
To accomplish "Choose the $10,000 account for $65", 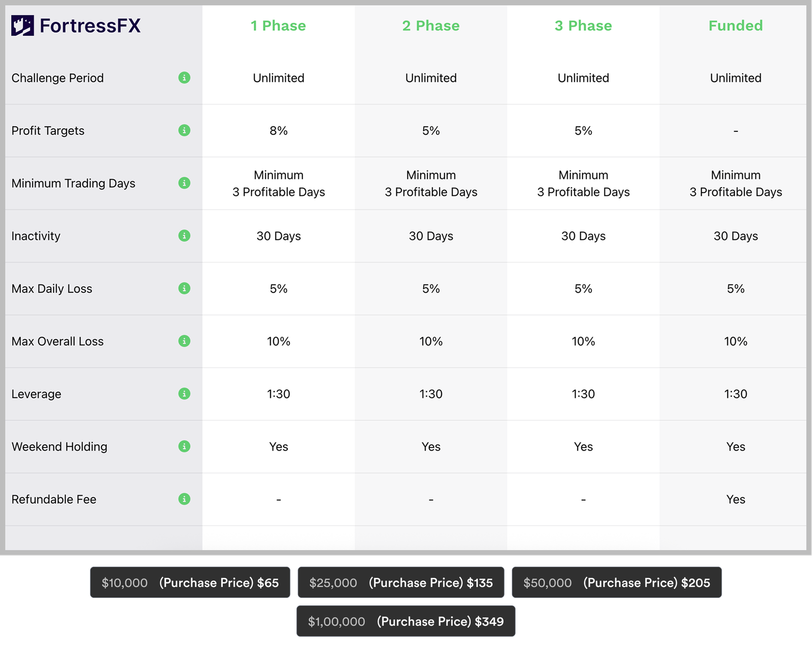I will (x=190, y=583).
